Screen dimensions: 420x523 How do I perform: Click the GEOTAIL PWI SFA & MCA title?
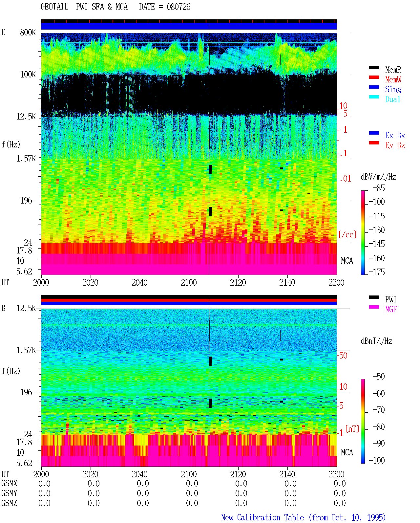coord(84,7)
